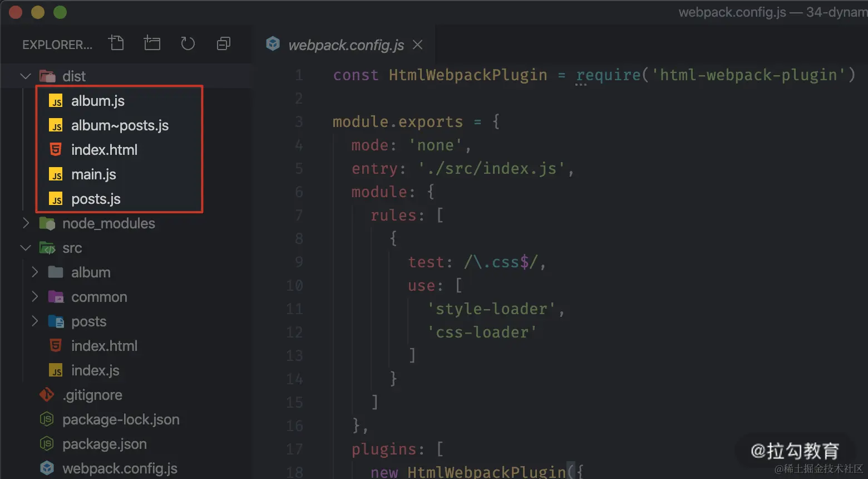Image resolution: width=868 pixels, height=479 pixels.
Task: Click the yellow macOS minimize button
Action: click(x=38, y=12)
